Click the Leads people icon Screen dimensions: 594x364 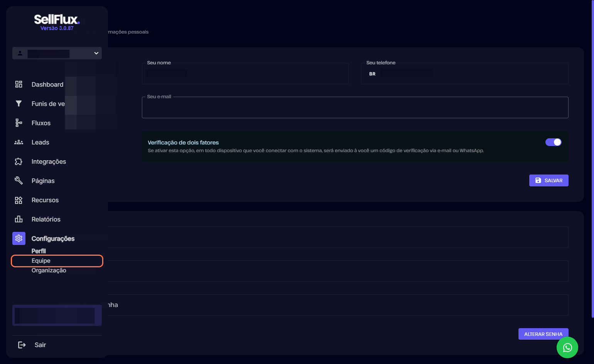19,142
